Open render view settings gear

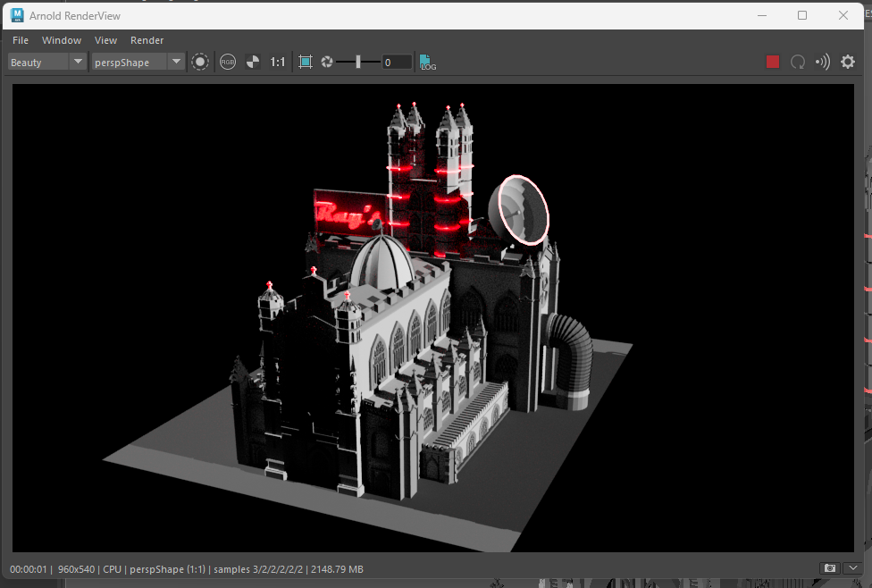tap(848, 62)
